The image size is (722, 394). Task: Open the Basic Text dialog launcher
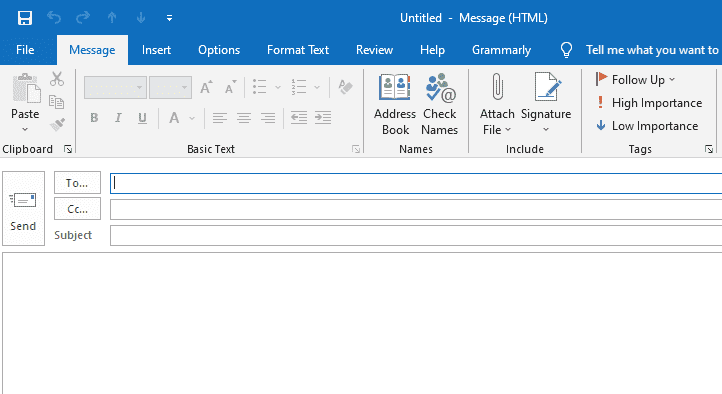pyautogui.click(x=356, y=149)
